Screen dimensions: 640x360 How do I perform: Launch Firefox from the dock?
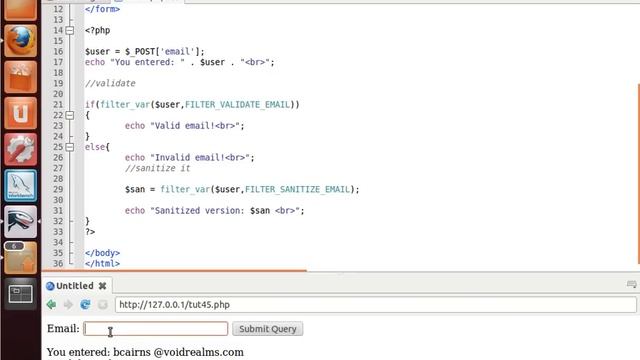(20, 41)
